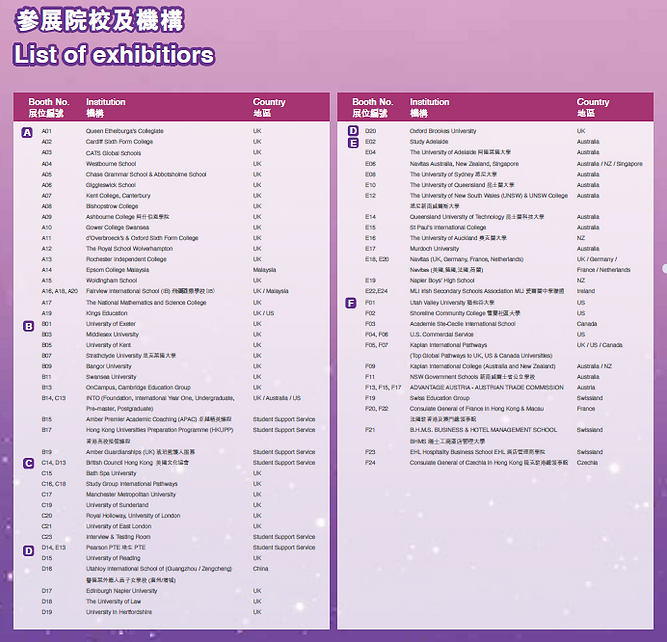Select CATS Global Schools

coord(113,153)
